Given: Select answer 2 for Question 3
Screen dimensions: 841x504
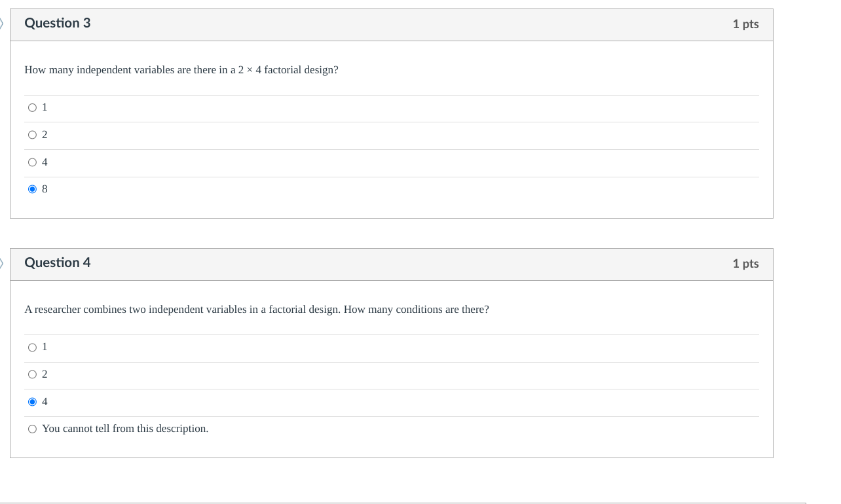Looking at the screenshot, I should (32, 135).
